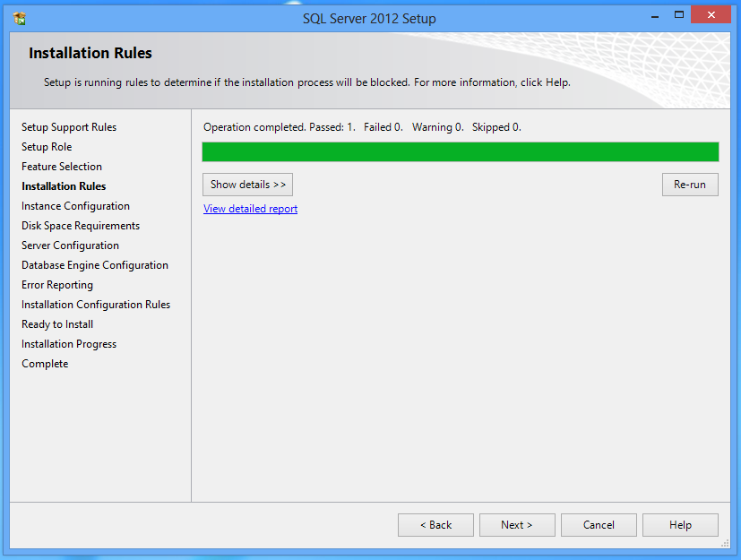Minimize the SQL Server 2012 Setup window
Viewport: 741px width, 560px height.
point(655,15)
